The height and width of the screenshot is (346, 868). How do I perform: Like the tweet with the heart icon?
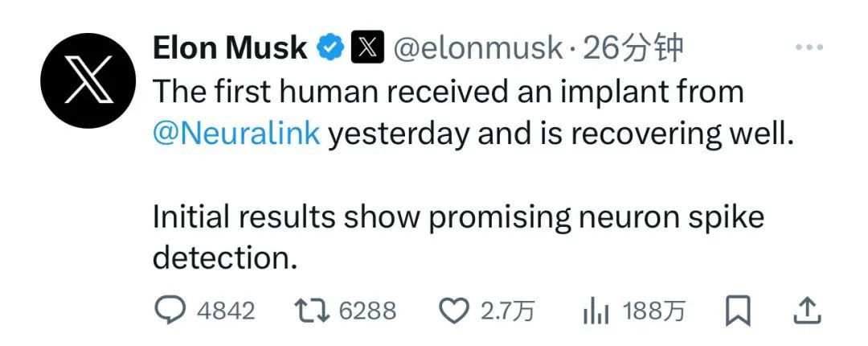pos(454,311)
